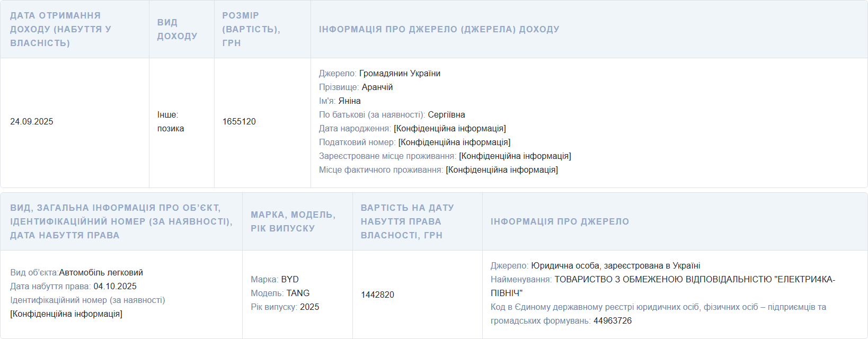
Task: Click the date 24.09.2025 in the income table
Action: coord(32,122)
